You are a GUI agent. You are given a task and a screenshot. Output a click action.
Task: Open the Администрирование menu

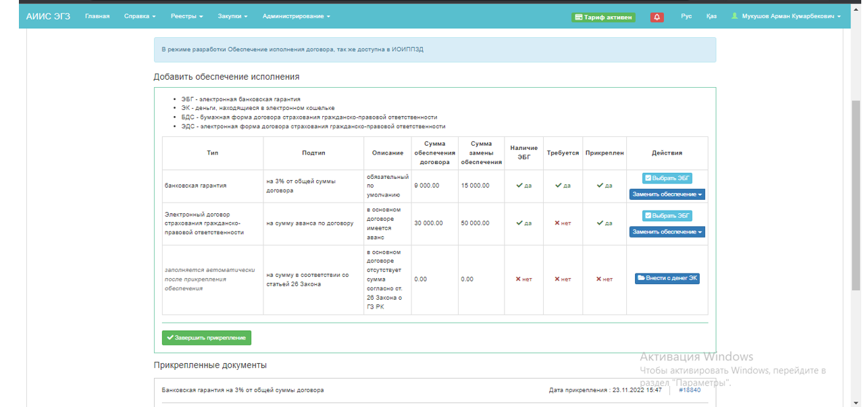(x=296, y=16)
